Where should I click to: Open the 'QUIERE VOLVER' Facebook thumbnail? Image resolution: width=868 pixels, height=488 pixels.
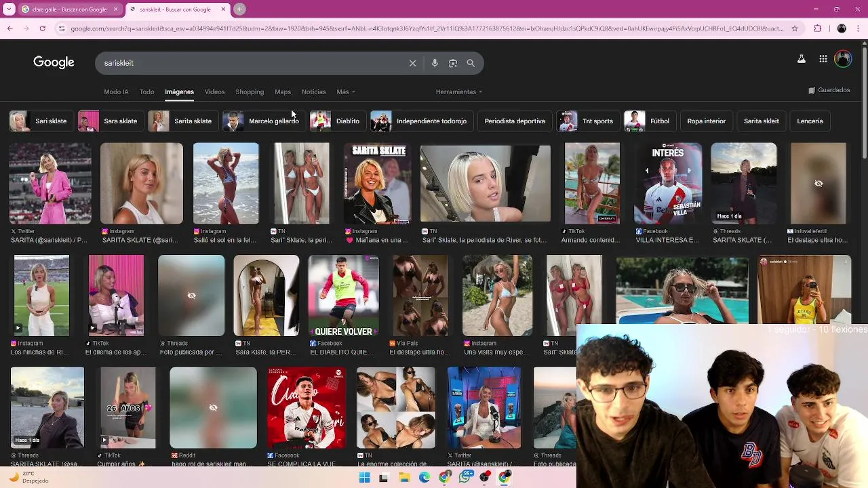pyautogui.click(x=344, y=296)
